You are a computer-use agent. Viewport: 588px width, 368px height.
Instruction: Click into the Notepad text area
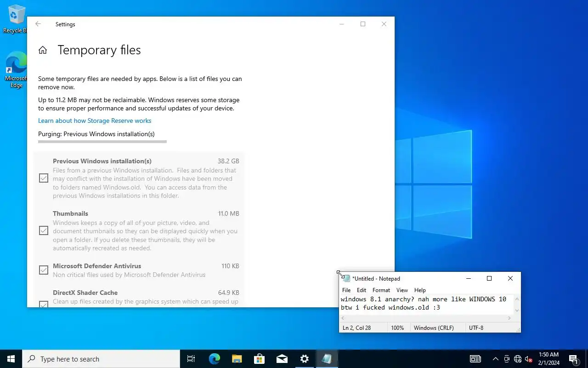click(427, 304)
